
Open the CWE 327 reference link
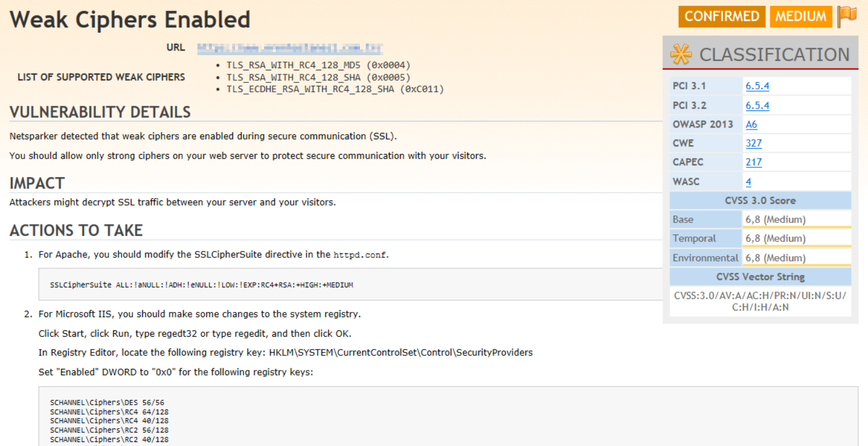pyautogui.click(x=754, y=143)
